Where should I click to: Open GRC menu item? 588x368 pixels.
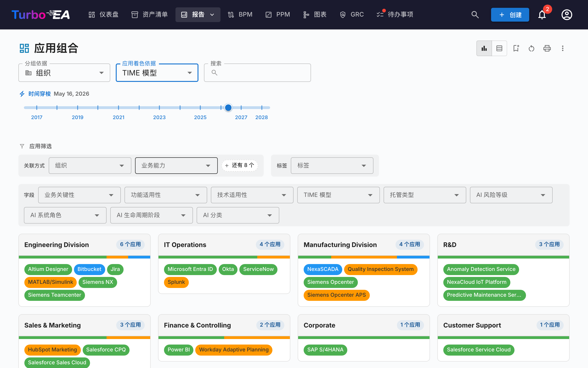pos(352,14)
